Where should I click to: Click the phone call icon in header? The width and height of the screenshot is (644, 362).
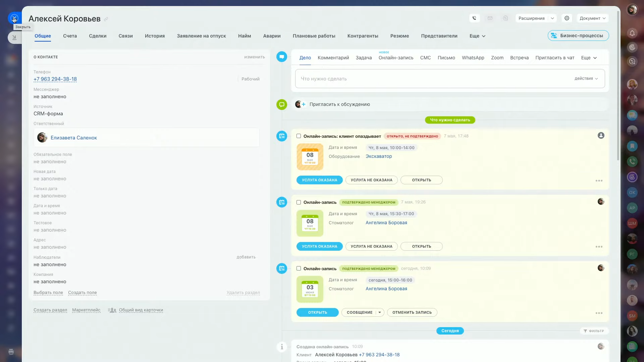(x=474, y=18)
